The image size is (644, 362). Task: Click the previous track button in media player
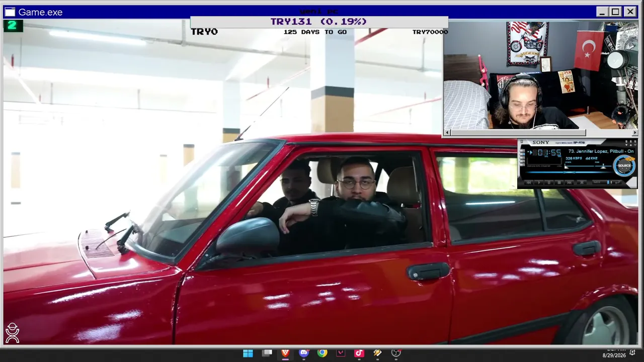528,183
